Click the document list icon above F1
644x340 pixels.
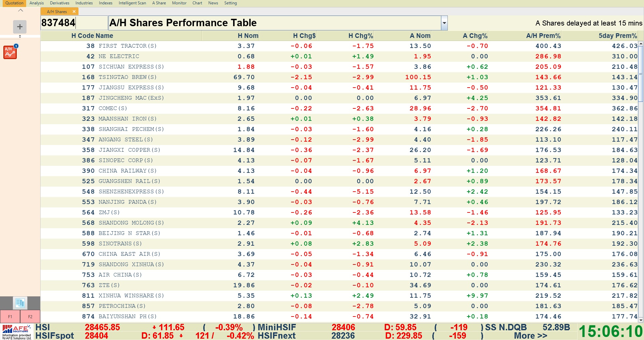(x=20, y=303)
